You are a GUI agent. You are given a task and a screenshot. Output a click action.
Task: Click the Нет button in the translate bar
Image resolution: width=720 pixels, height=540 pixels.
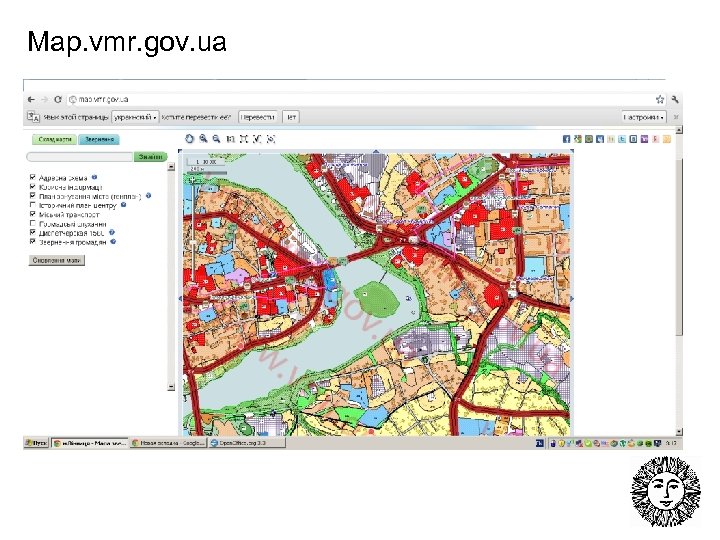pos(291,117)
